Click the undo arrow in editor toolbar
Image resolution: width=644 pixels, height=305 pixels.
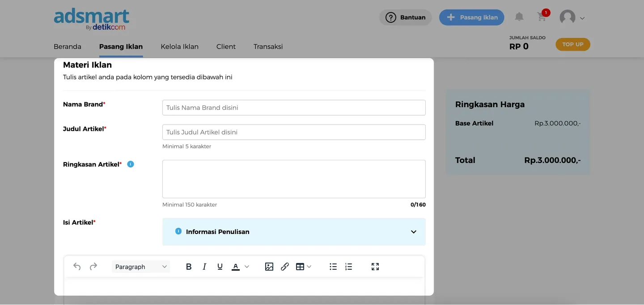77,267
